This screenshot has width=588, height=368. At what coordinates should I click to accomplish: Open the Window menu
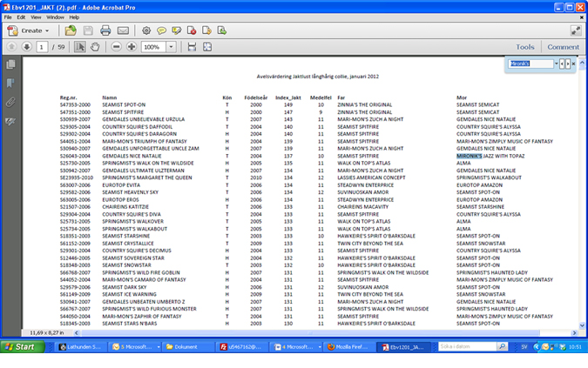coord(55,17)
